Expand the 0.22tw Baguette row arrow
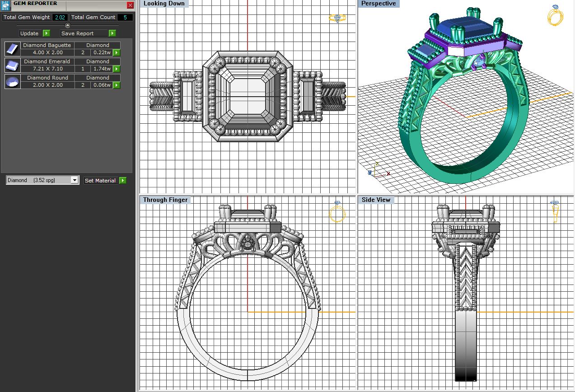 point(117,52)
